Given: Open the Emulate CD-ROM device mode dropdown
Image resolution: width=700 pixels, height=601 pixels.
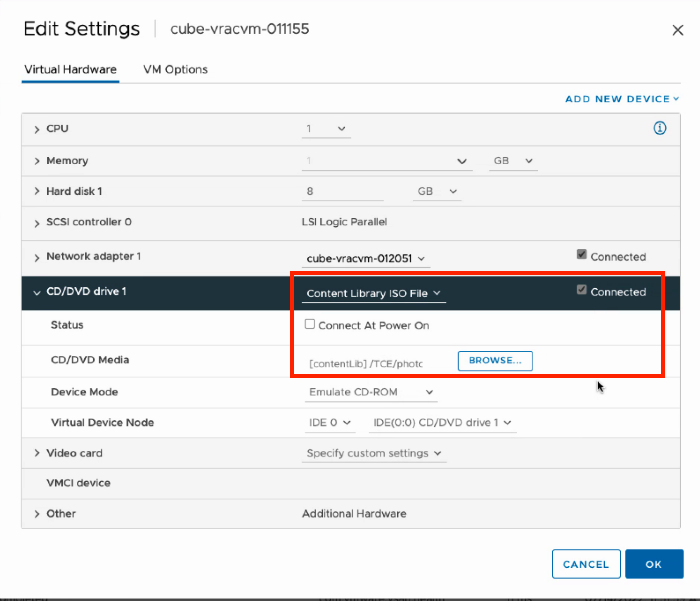Looking at the screenshot, I should [x=370, y=392].
